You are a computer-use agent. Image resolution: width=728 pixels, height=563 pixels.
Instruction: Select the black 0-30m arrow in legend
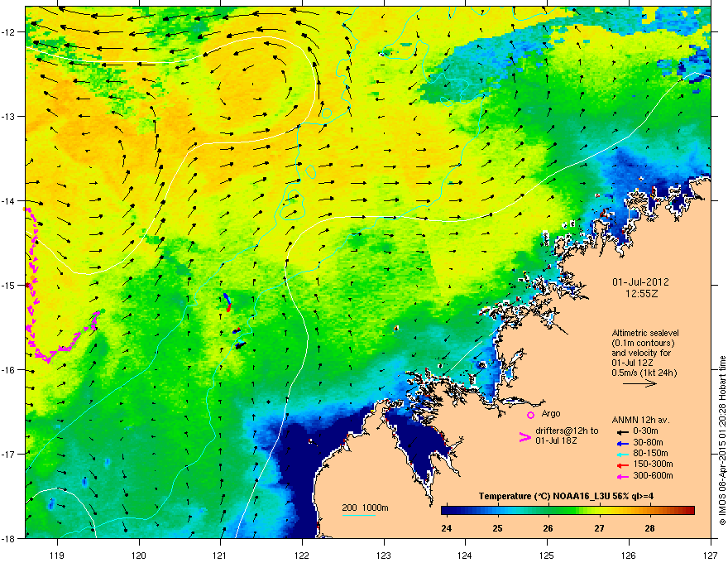point(621,431)
